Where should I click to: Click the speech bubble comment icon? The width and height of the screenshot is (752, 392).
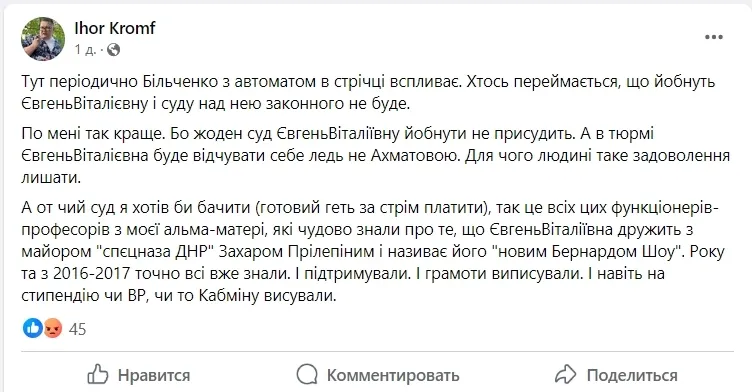(307, 374)
